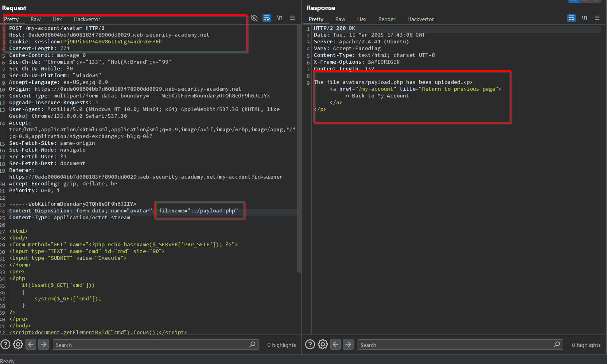Click Request search magnifier icon
The height and width of the screenshot is (364, 607).
pos(252,345)
